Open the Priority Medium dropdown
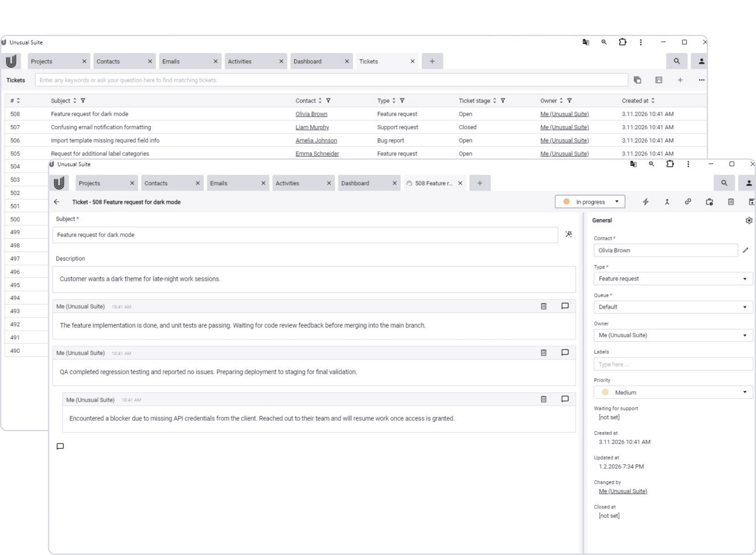This screenshot has width=756, height=555. [x=672, y=392]
